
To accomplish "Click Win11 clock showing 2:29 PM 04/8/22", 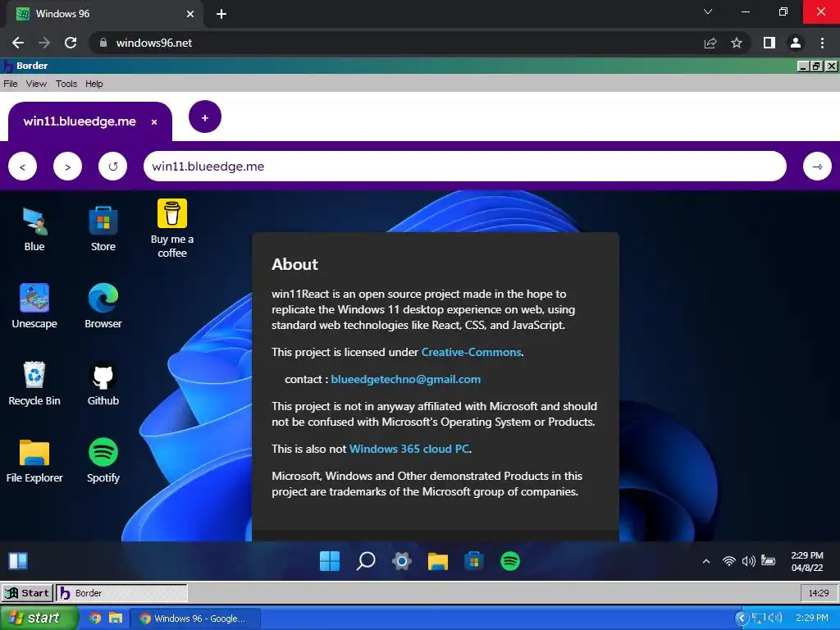I will tap(807, 561).
